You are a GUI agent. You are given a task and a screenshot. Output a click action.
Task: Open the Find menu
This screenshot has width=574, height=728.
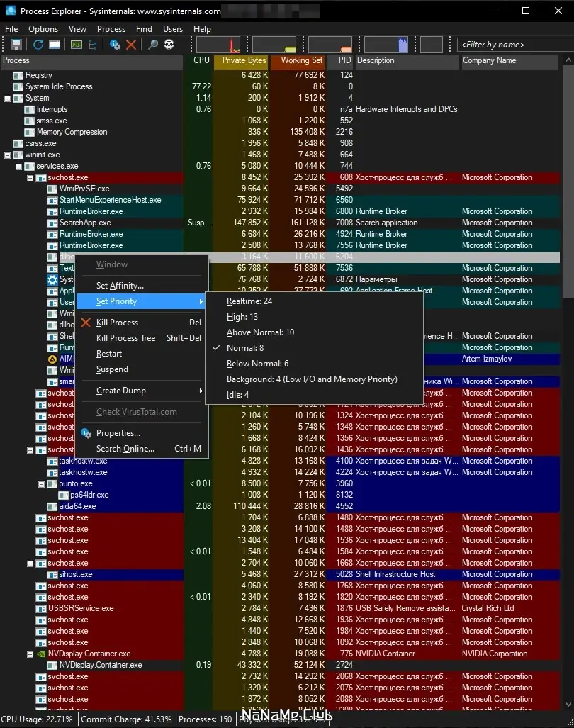(144, 29)
